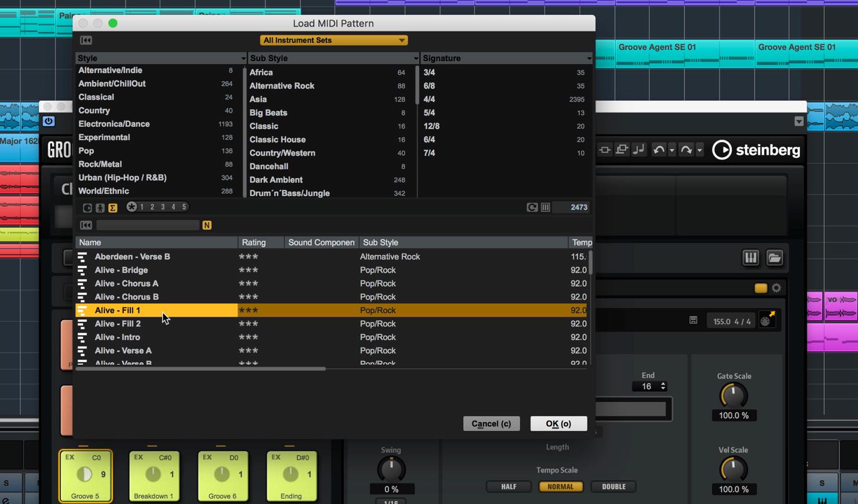Screen dimensions: 858x504
Task: Click the orange rectangle indicator beside gear
Action: (761, 288)
